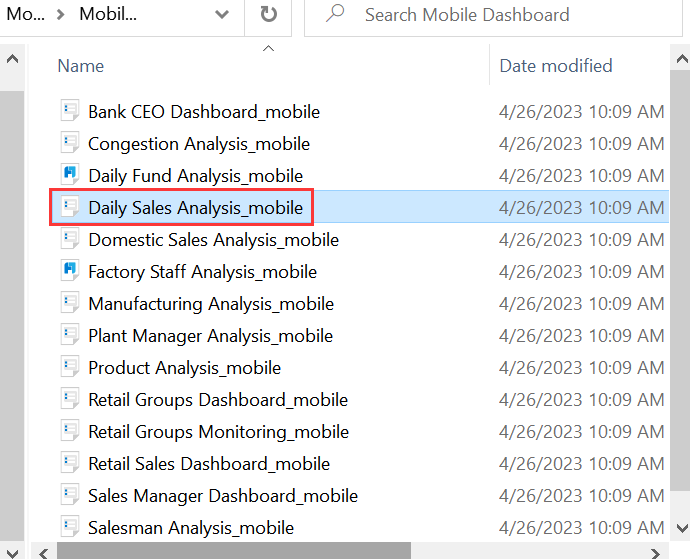Image resolution: width=690 pixels, height=559 pixels.
Task: Select Salesman Analysis_mobile file name
Action: coord(191,528)
